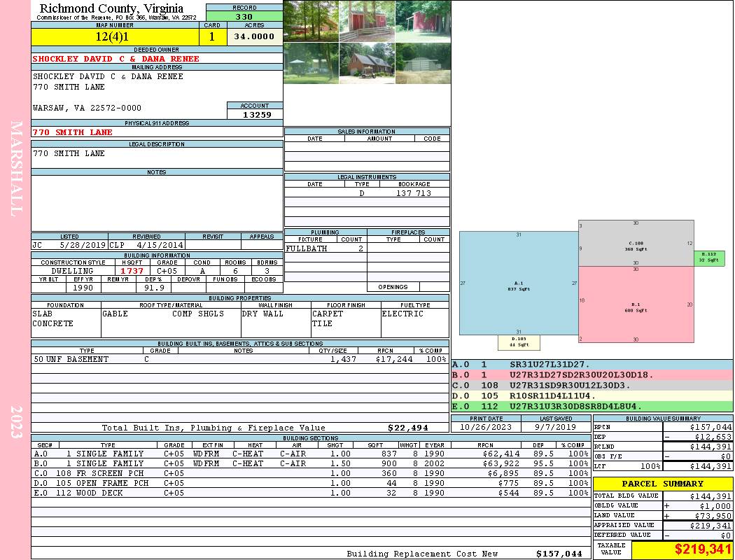
Task: Click fuel type ELECTRIC
Action: 402,314
